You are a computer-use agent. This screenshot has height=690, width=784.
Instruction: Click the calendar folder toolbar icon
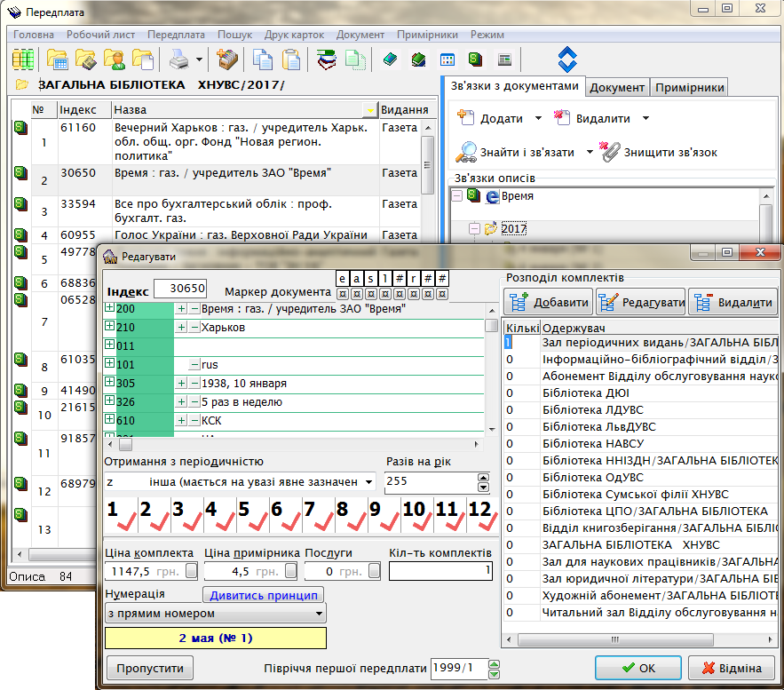click(x=58, y=60)
